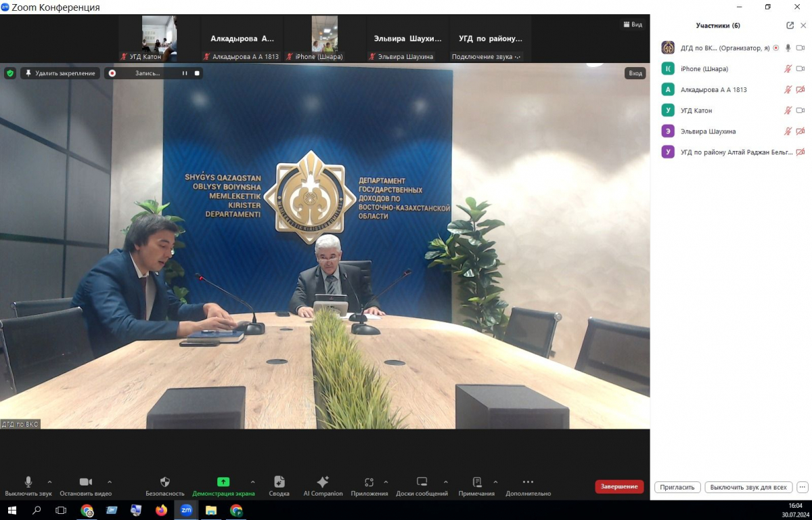
Task: Click camera icon for iPhone (Шнара)
Action: click(x=800, y=69)
